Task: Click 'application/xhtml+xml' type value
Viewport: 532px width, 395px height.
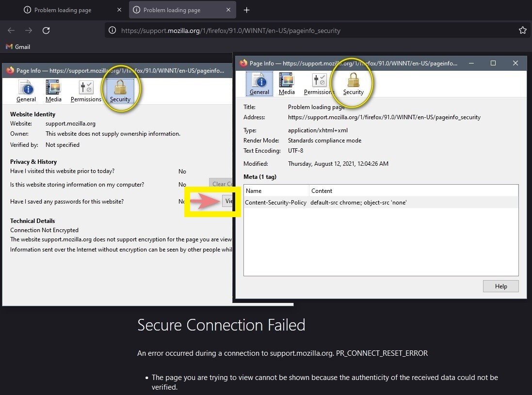Action: pyautogui.click(x=318, y=130)
